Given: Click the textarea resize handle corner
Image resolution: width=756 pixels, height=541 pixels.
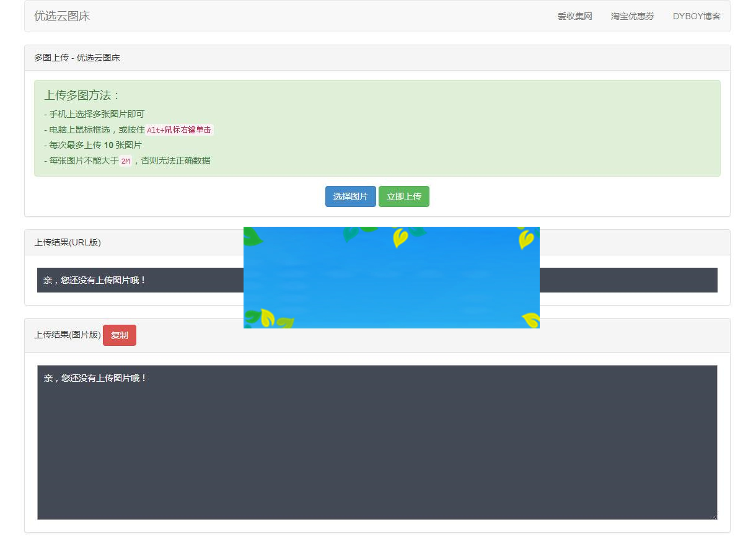Looking at the screenshot, I should tap(714, 516).
